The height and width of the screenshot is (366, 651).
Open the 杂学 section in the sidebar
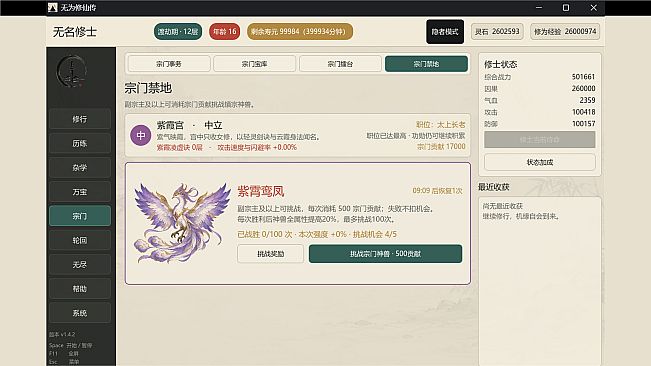point(80,168)
